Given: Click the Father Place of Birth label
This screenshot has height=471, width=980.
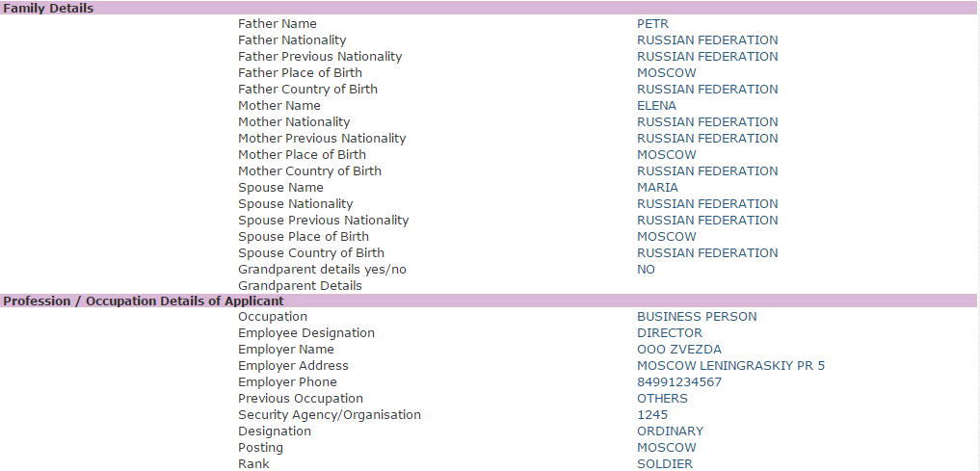Looking at the screenshot, I should 300,72.
